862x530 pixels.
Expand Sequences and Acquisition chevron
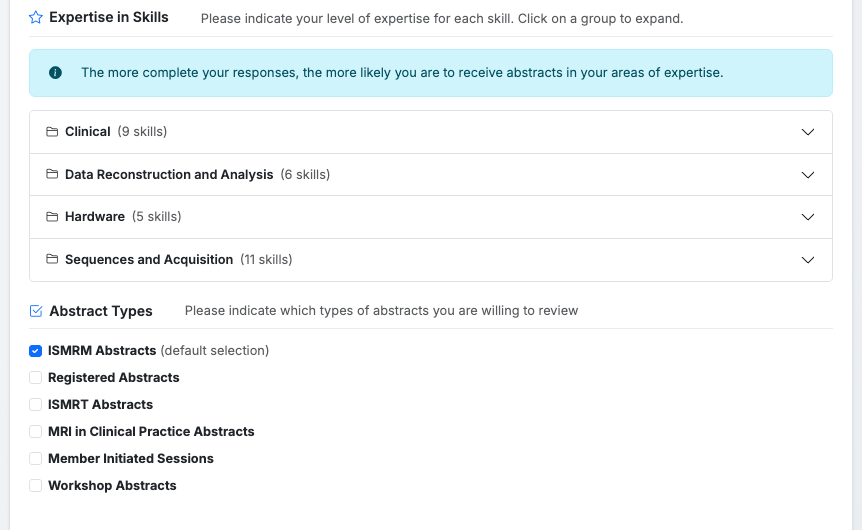(809, 260)
